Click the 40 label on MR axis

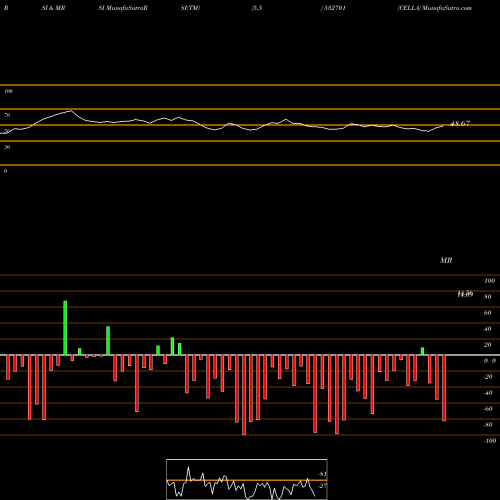488,329
